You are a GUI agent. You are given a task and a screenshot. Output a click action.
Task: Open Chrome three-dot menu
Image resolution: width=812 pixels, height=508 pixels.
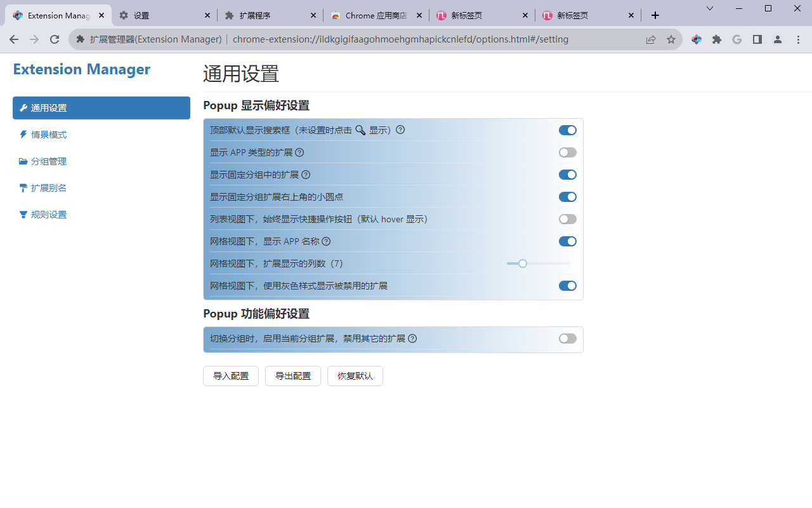(x=798, y=39)
